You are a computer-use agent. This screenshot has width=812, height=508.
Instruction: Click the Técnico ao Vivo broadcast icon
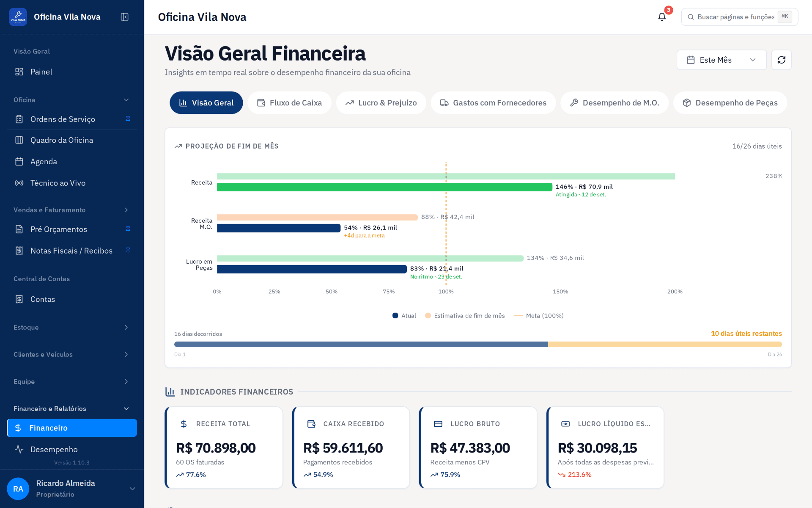pos(19,183)
